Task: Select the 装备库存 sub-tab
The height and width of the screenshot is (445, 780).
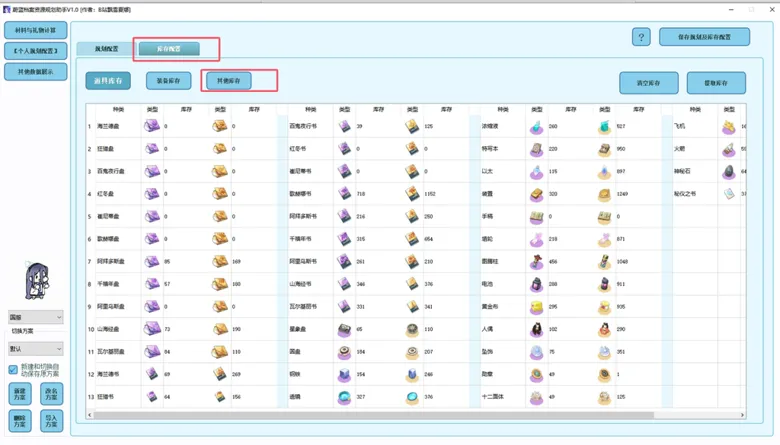Action: click(x=168, y=81)
